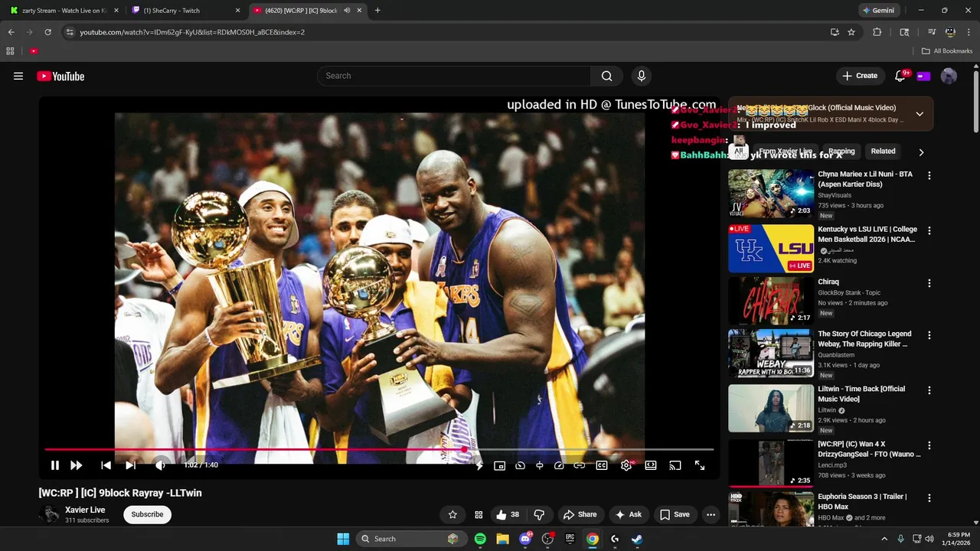The image size is (980, 551).
Task: Go to the YouTube home logo
Action: point(60,76)
